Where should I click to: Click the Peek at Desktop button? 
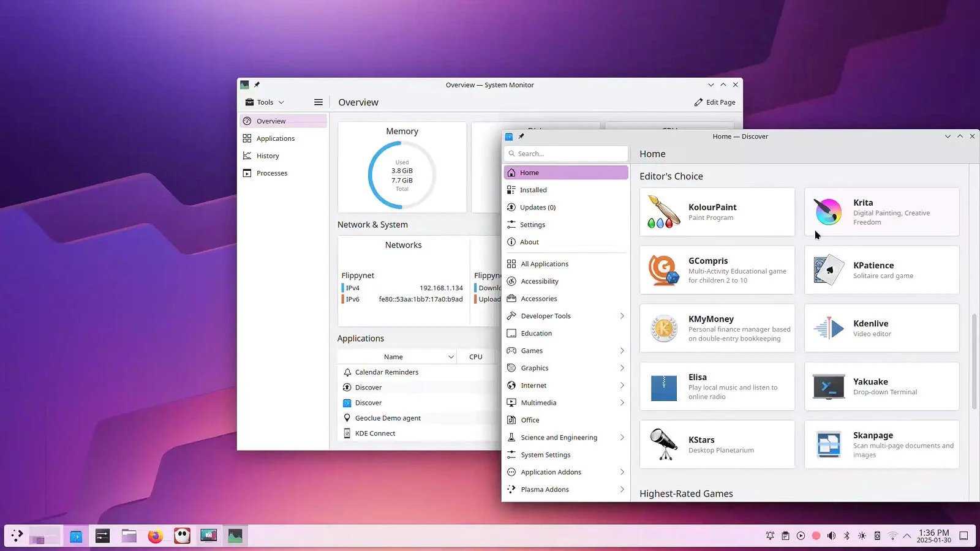coord(963,536)
